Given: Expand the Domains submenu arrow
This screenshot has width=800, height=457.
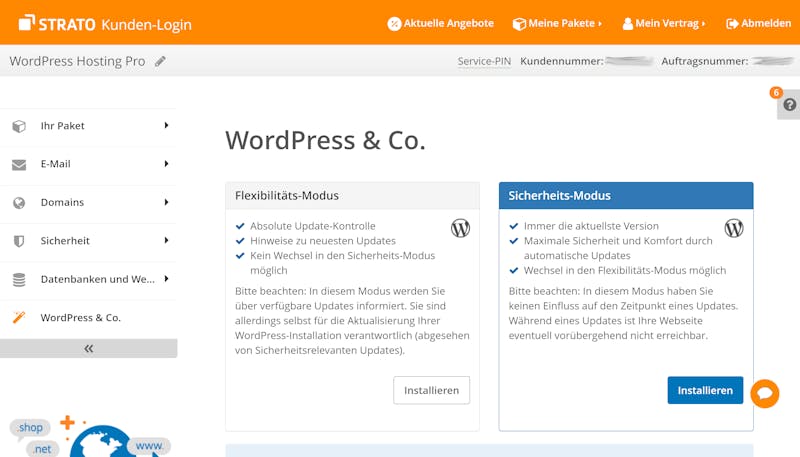Looking at the screenshot, I should (x=166, y=202).
